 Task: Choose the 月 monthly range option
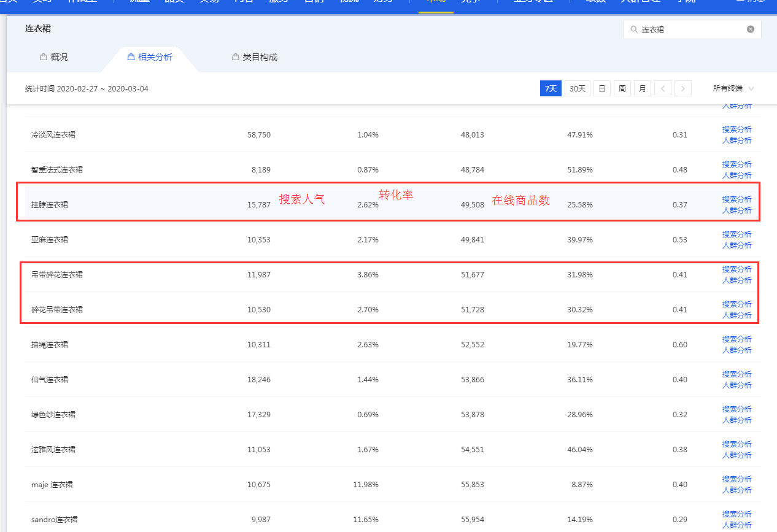(642, 89)
